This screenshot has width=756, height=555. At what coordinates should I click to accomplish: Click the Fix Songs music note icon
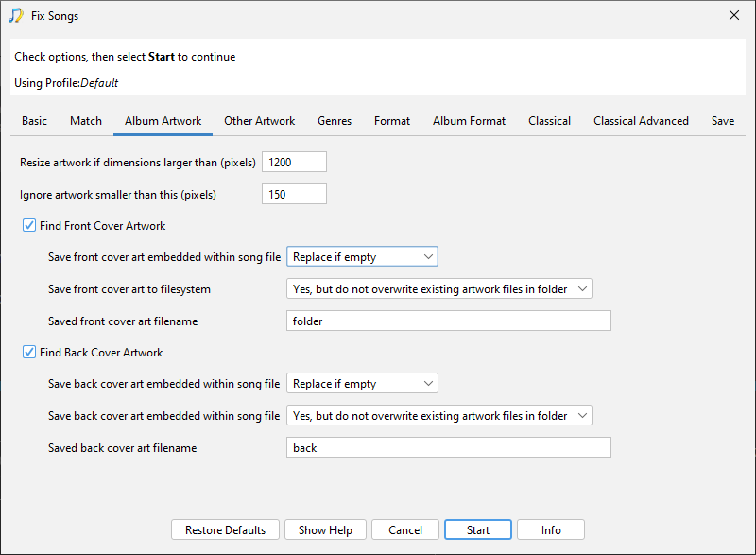(x=16, y=15)
